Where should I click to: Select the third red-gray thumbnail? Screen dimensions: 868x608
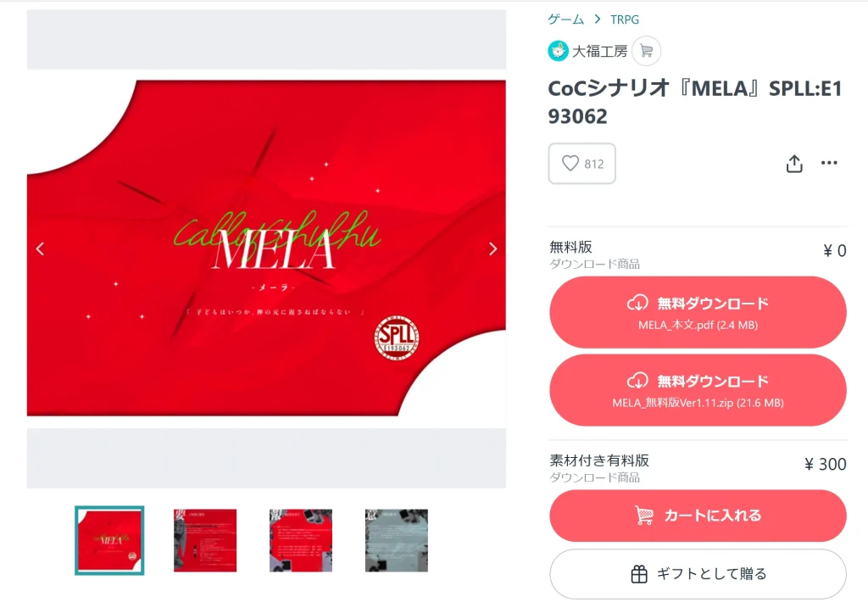click(x=301, y=540)
